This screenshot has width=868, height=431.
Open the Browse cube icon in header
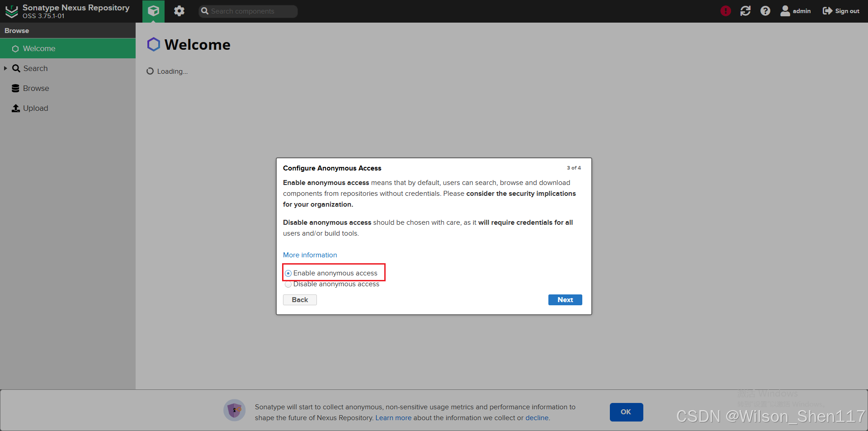[x=153, y=11]
